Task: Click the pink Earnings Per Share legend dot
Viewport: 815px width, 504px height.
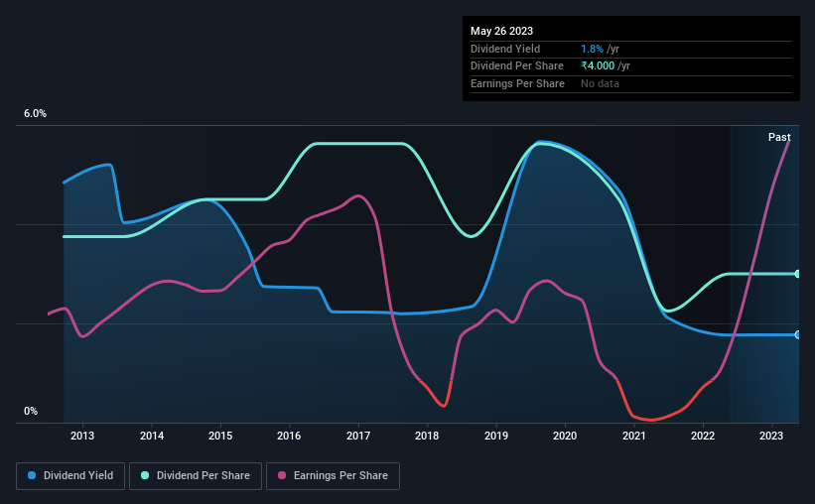Action: pos(282,475)
